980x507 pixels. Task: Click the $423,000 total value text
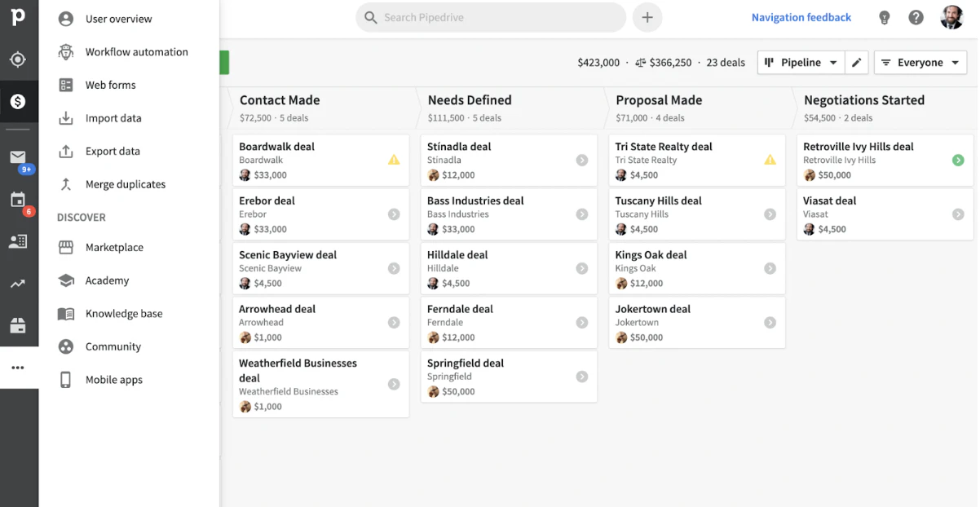[x=598, y=63]
